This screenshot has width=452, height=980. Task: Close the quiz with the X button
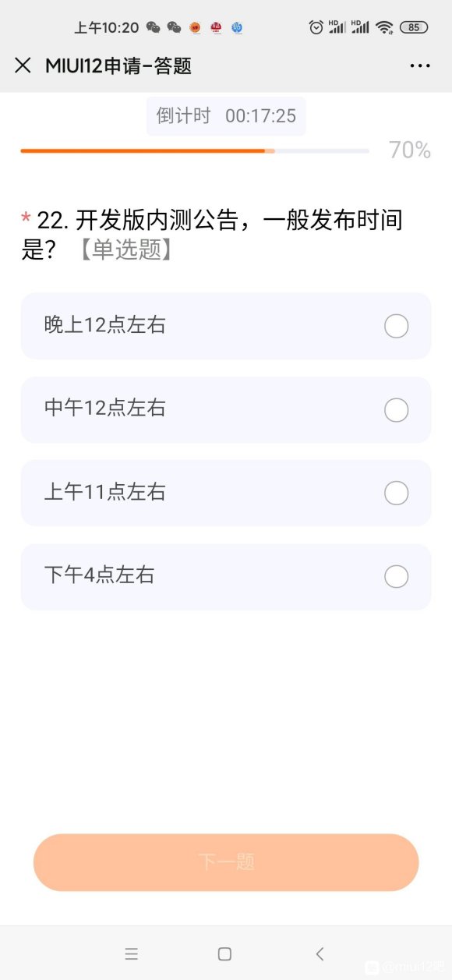click(23, 65)
